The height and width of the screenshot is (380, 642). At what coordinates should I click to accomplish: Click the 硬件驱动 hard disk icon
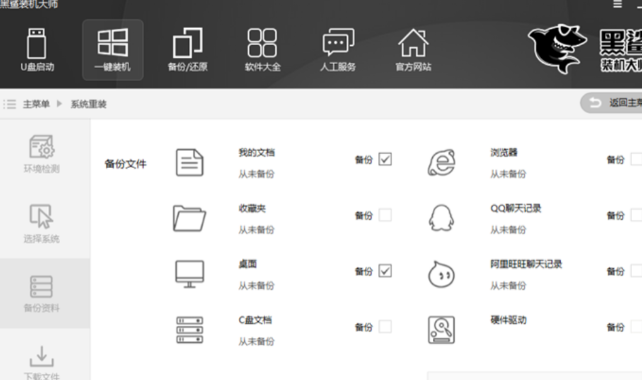(441, 330)
